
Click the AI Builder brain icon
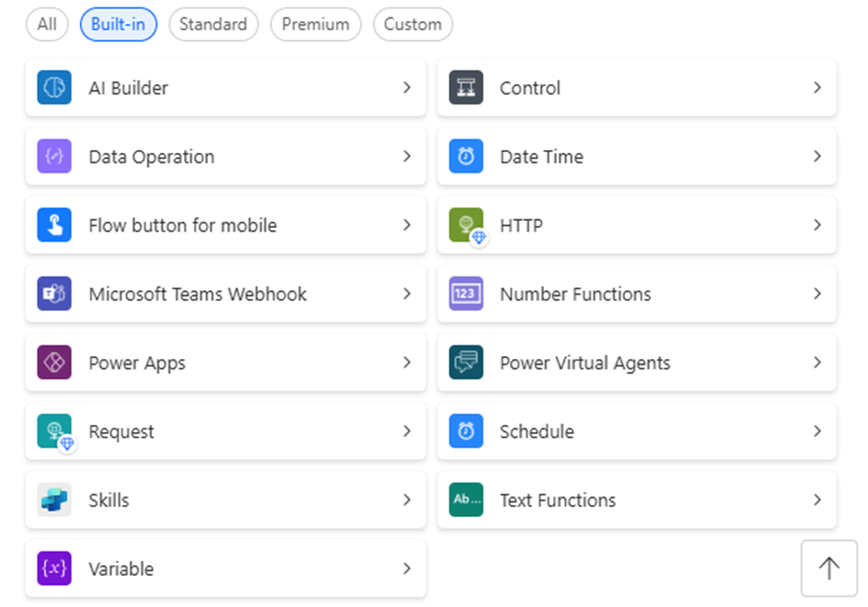point(54,87)
